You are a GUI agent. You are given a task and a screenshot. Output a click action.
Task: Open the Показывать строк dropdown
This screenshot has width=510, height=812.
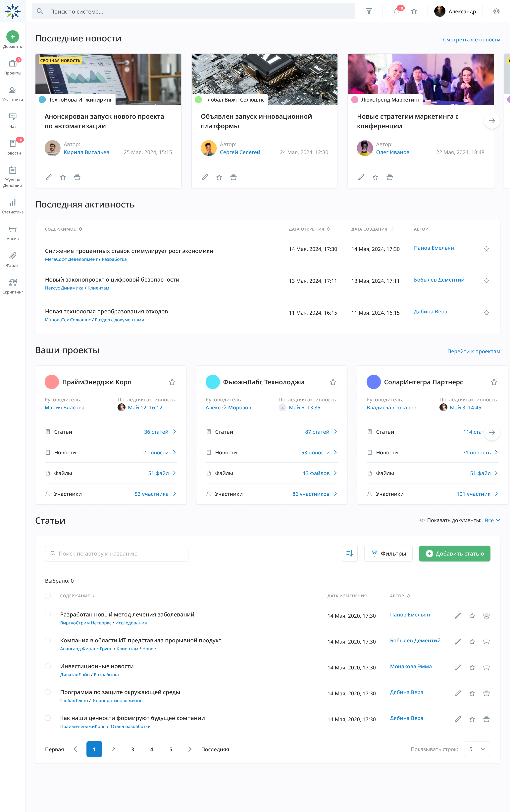pos(477,749)
